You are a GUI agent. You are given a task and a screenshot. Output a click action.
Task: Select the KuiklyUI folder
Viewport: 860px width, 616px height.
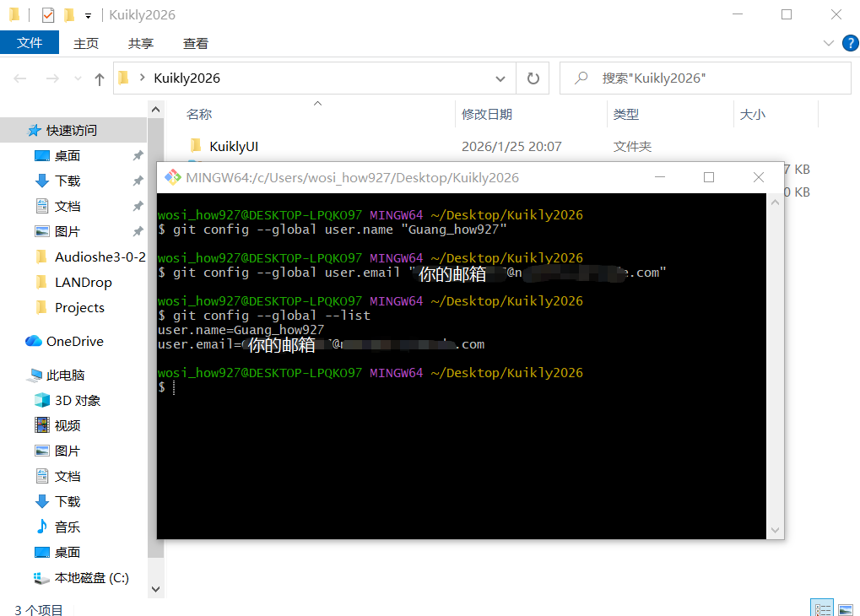pos(234,147)
